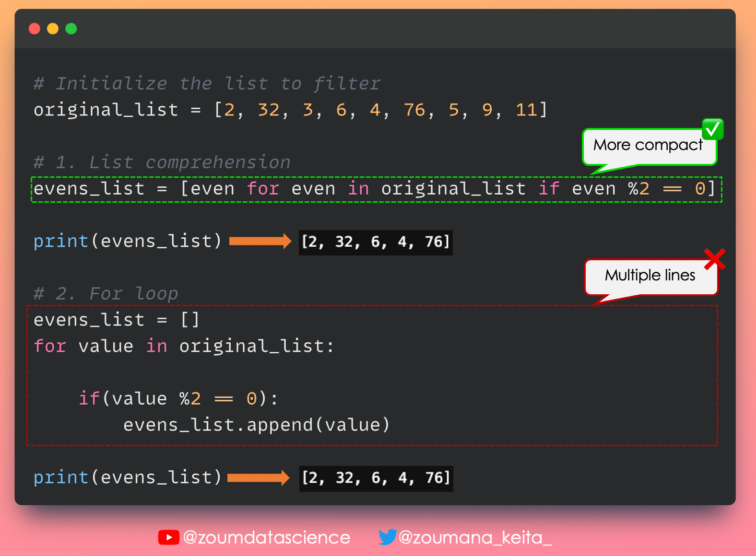Click the Twitter bird icon

click(388, 537)
